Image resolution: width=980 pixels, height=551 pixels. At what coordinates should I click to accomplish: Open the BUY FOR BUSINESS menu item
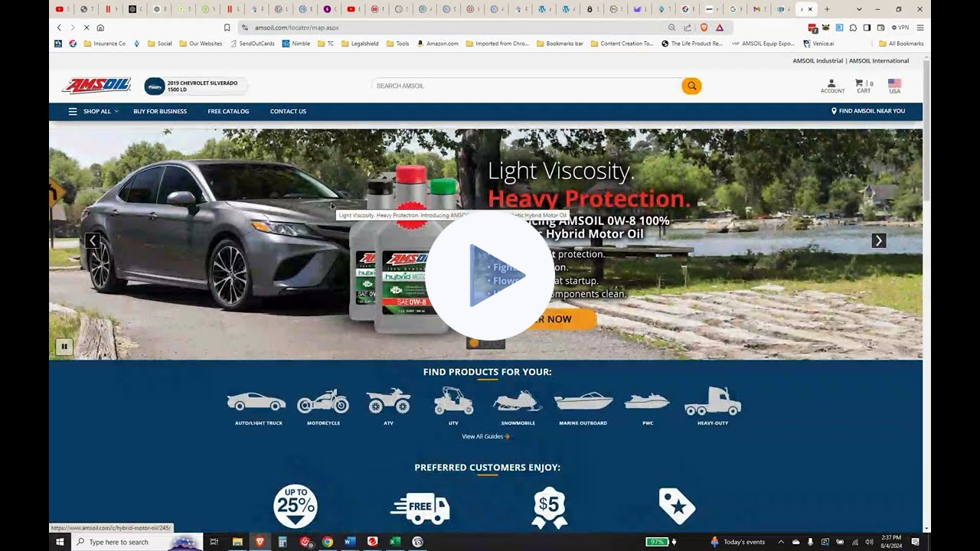[159, 111]
